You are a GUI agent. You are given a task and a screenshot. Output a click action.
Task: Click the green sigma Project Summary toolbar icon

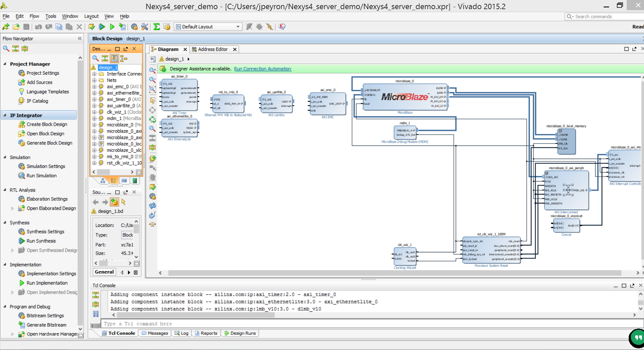[156, 26]
